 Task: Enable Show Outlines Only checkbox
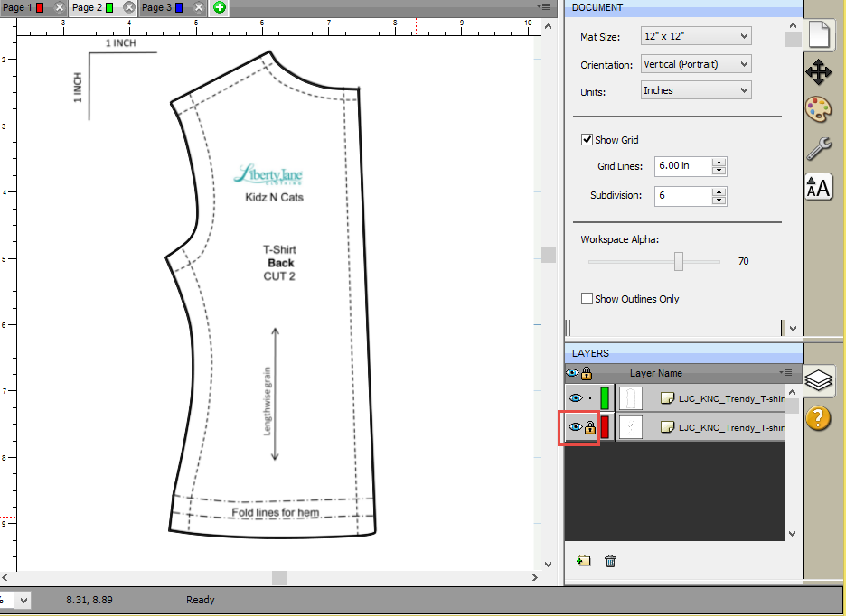tap(587, 299)
